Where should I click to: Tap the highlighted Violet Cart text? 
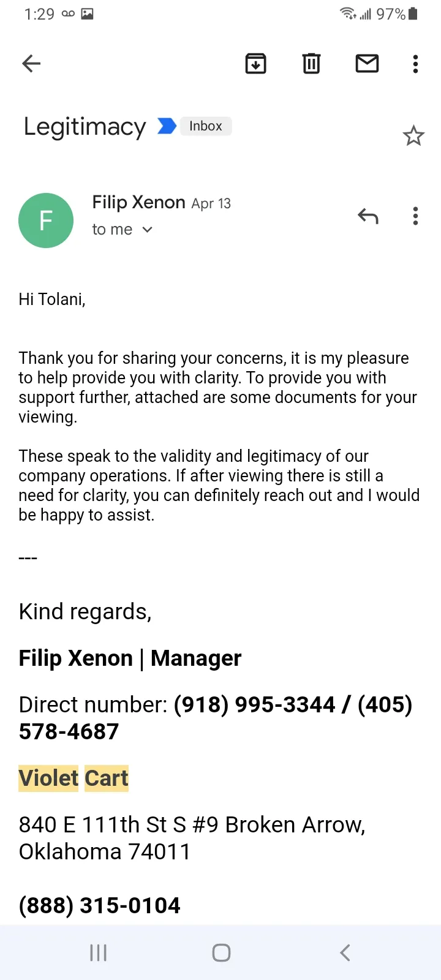coord(73,778)
